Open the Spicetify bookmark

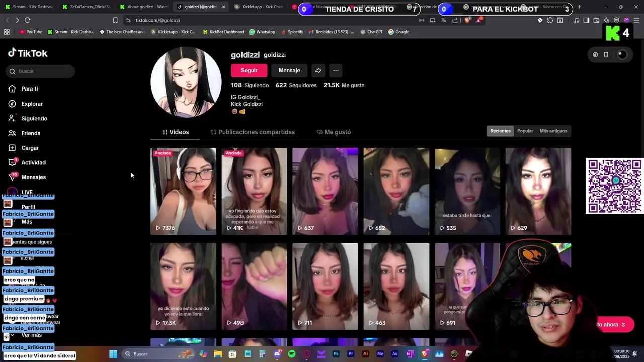292,32
